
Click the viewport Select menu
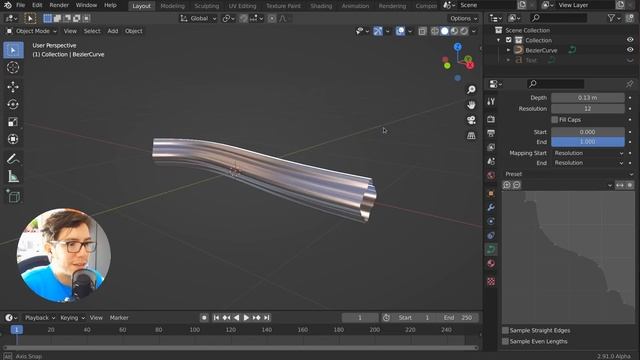pyautogui.click(x=92, y=31)
